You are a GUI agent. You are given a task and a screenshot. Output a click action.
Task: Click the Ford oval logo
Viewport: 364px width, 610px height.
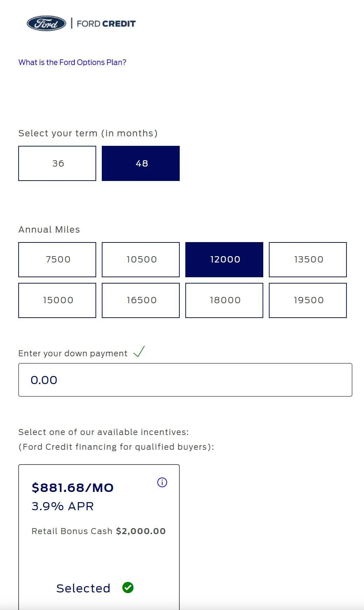(46, 24)
